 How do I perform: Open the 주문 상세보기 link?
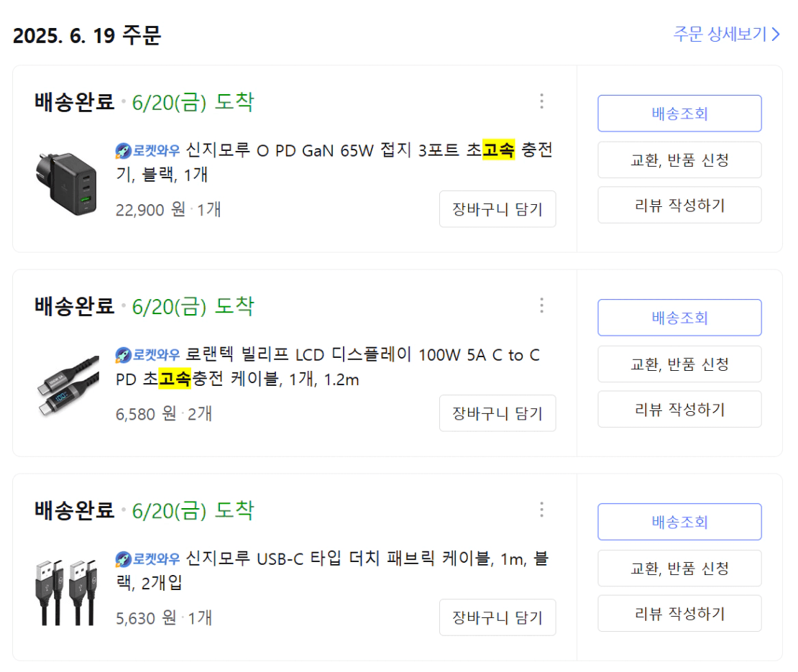pyautogui.click(x=726, y=34)
